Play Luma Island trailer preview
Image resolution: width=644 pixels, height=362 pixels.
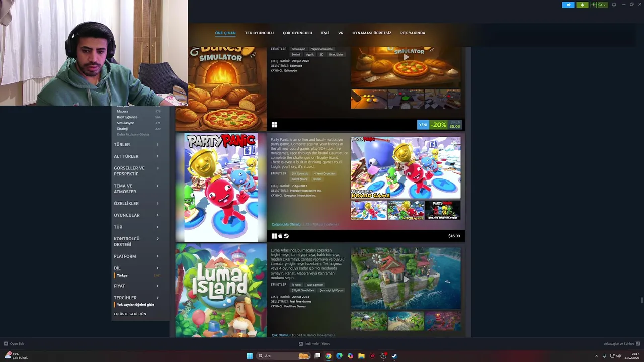406,278
